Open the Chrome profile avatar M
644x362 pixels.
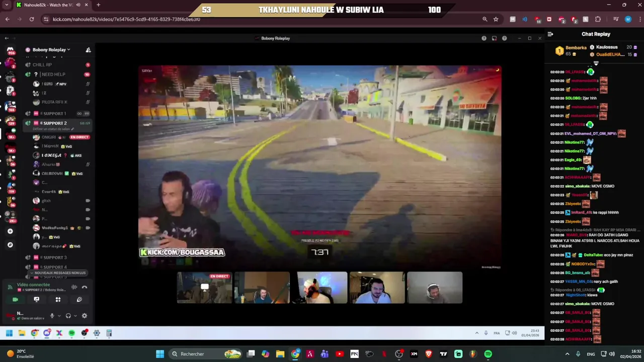click(628, 19)
